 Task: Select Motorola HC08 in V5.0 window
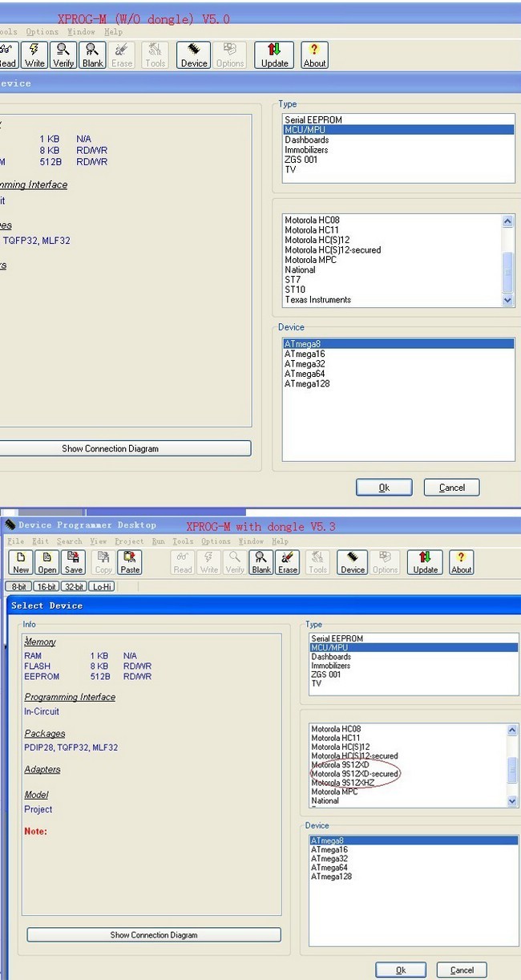click(x=392, y=220)
